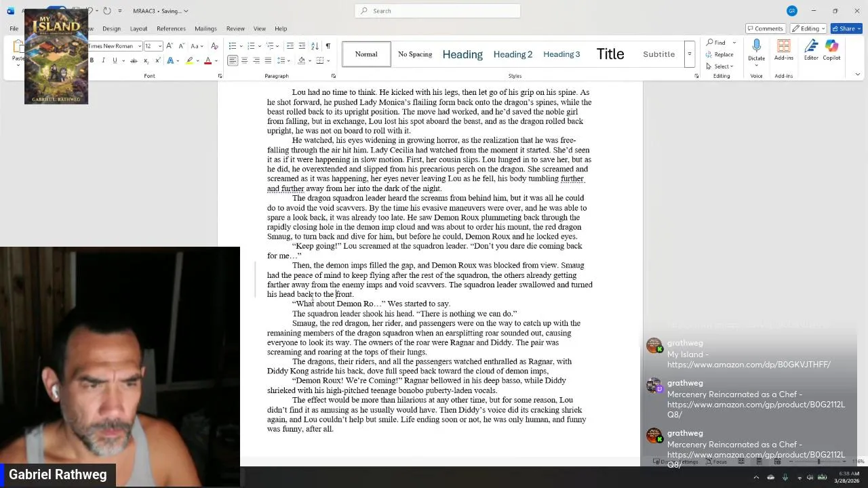Launch Copilot from the ribbon
Screen dimensions: 868x488
[x=831, y=46]
